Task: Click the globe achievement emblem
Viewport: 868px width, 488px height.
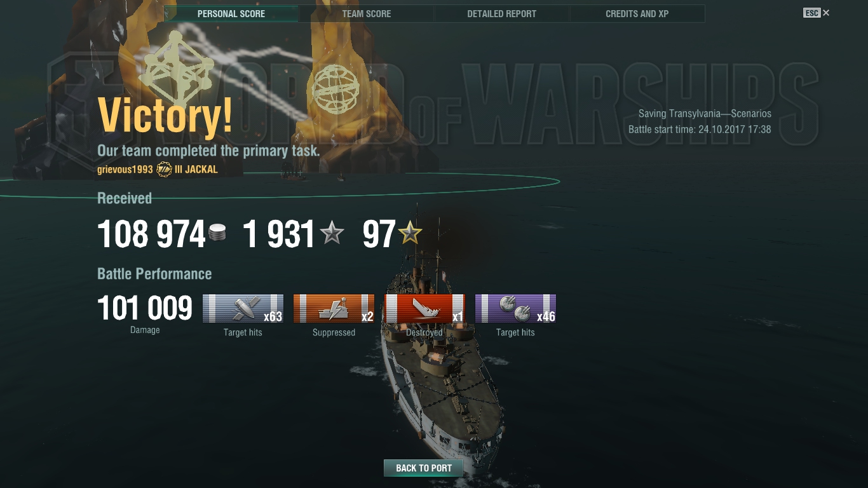Action: pyautogui.click(x=335, y=89)
